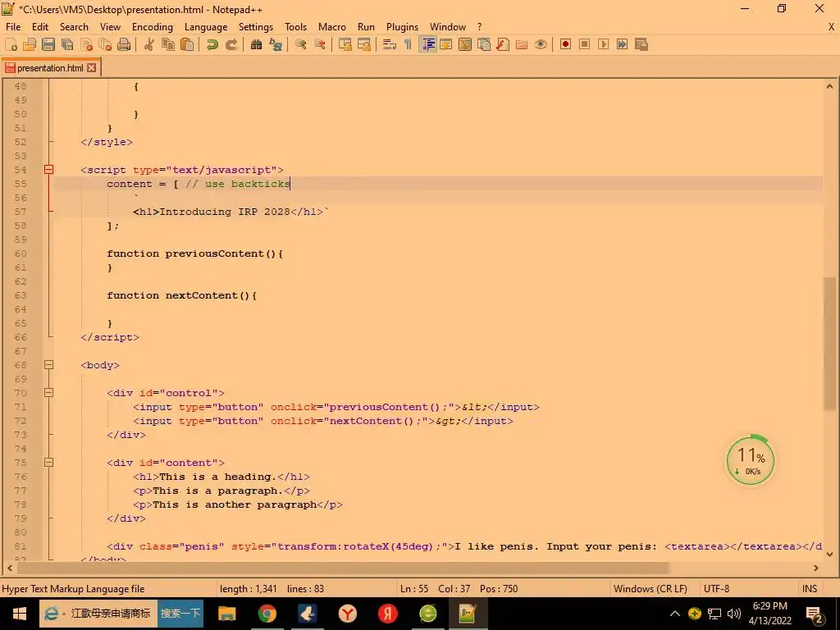Click Windows (CR LF) in the status bar

[x=651, y=589]
